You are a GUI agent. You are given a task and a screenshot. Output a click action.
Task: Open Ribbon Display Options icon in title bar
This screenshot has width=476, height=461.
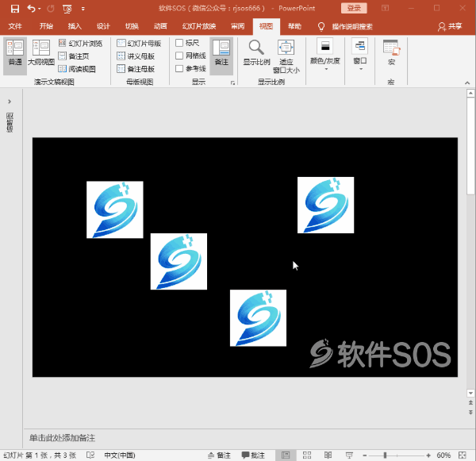pos(385,8)
